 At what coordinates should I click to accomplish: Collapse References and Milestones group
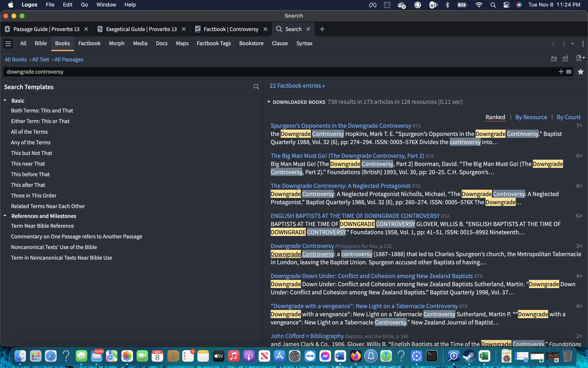pyautogui.click(x=5, y=216)
